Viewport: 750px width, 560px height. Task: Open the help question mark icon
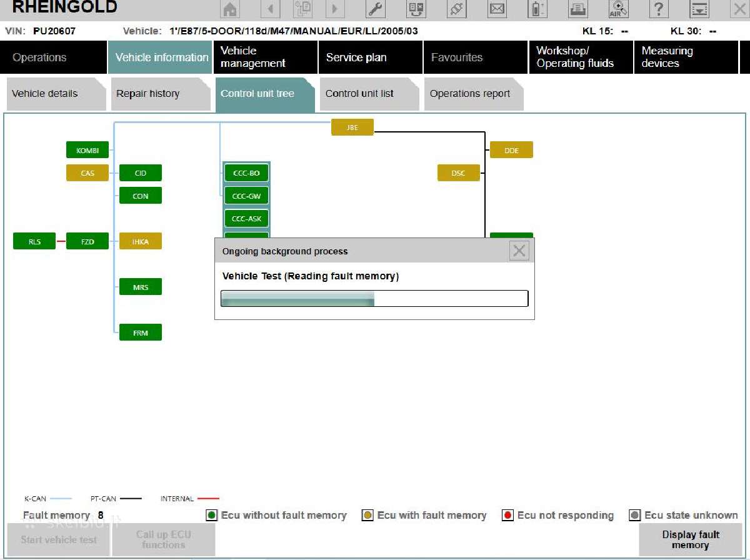click(659, 9)
